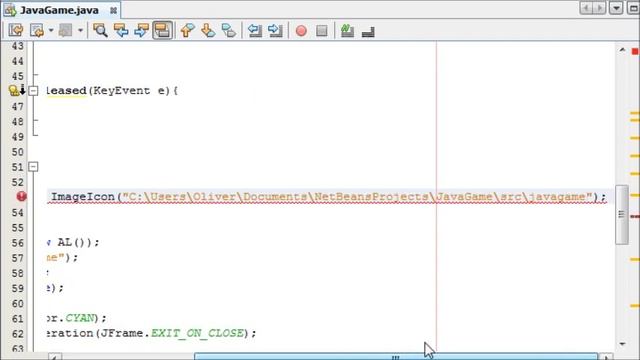
Task: Click the horizontal scrollbar thumb
Action: [396, 357]
